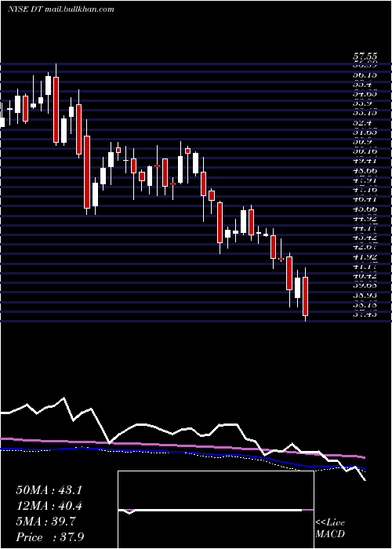Click the 45.66 price axis label
The width and height of the screenshot is (392, 549).
pyautogui.click(x=365, y=209)
